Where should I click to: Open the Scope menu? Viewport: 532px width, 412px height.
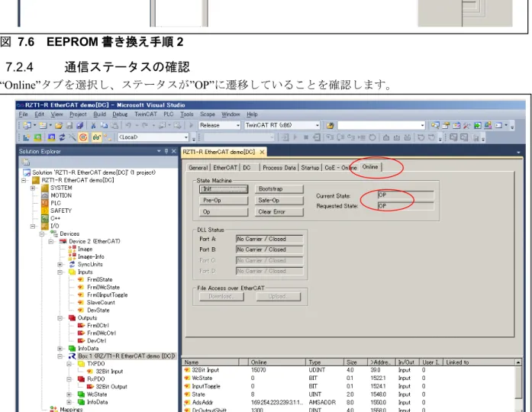[208, 114]
